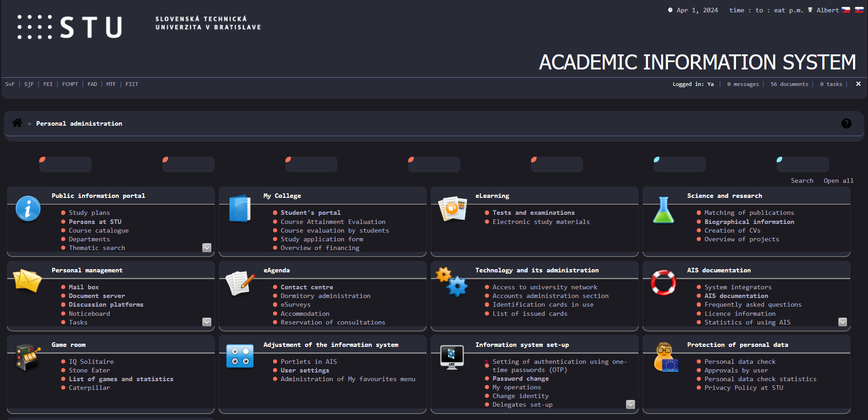
Task: Open Thematic search link
Action: pyautogui.click(x=97, y=248)
